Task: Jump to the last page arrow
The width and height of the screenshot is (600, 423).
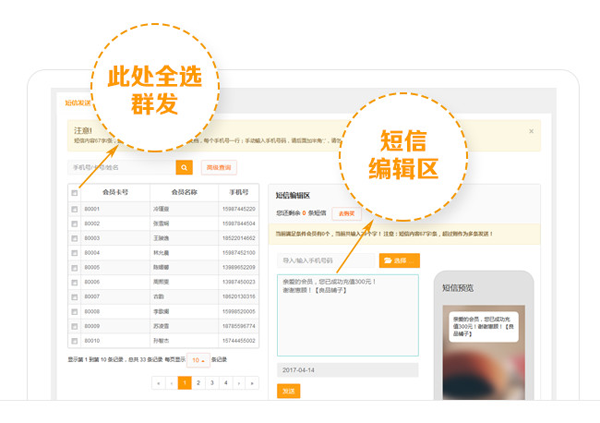Action: (x=251, y=383)
